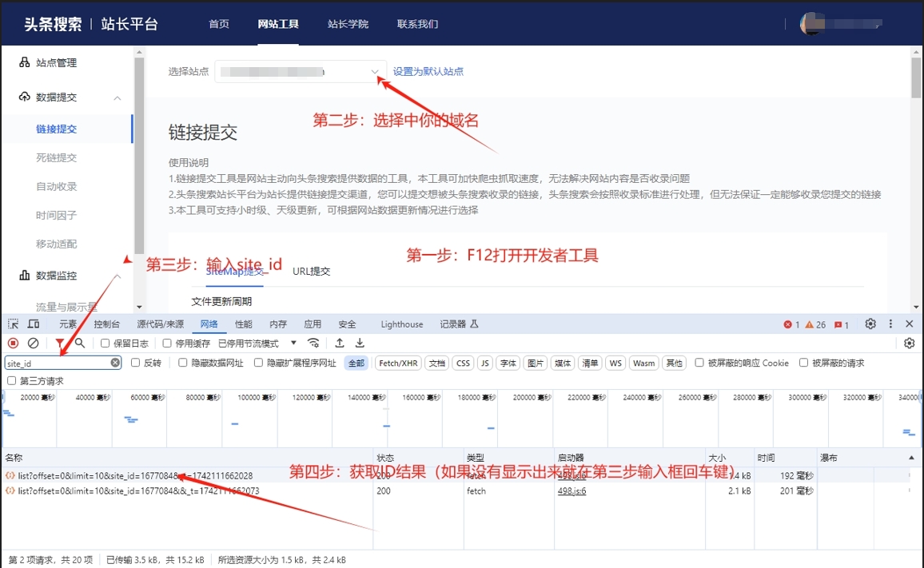
Task: Select 全部 request type filter
Action: [356, 363]
